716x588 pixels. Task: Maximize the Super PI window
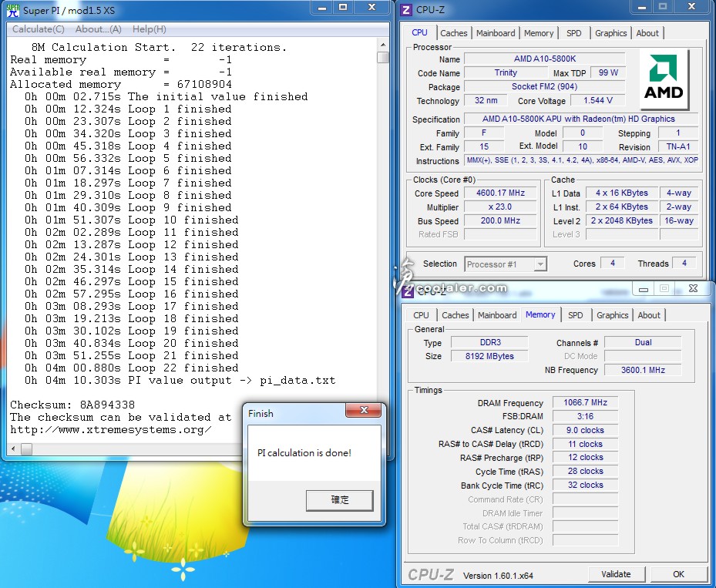coord(343,7)
